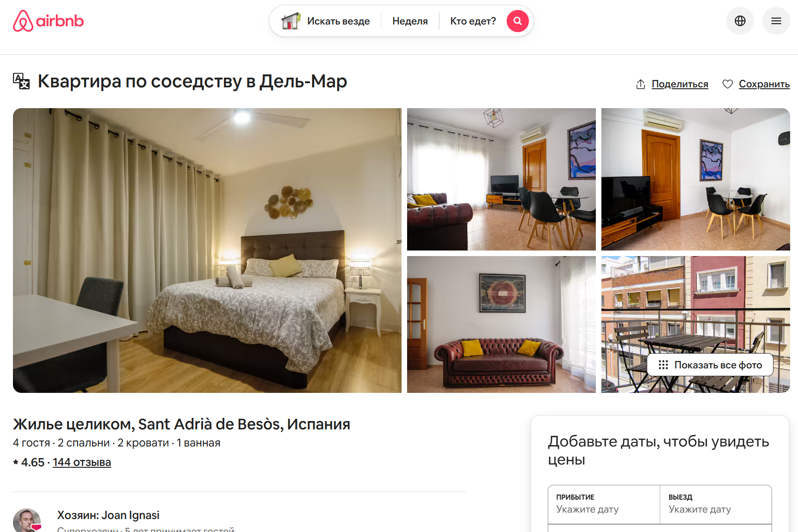This screenshot has height=532, width=798.
Task: Click the translation icon beside the title
Action: point(21,81)
